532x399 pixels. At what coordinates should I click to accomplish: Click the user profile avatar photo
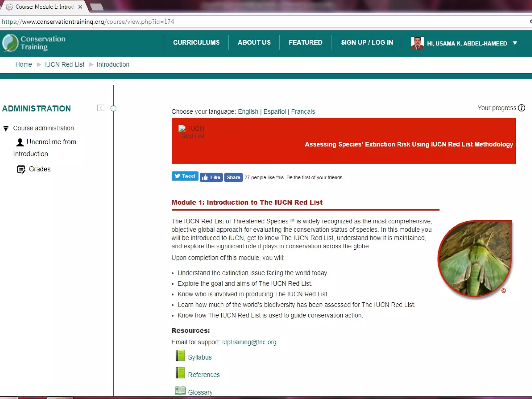pos(417,43)
